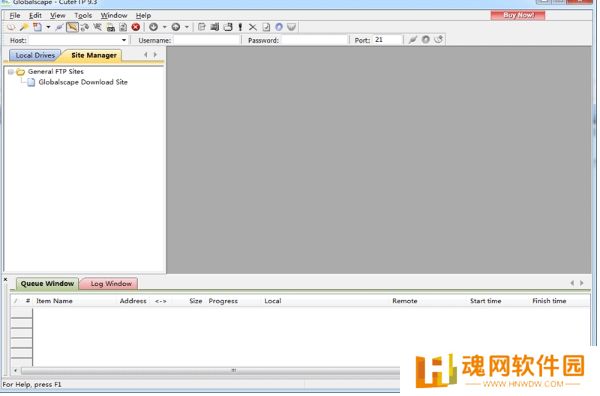
Task: Open the dropdown arrow next to Download icon
Action: pyautogui.click(x=165, y=27)
